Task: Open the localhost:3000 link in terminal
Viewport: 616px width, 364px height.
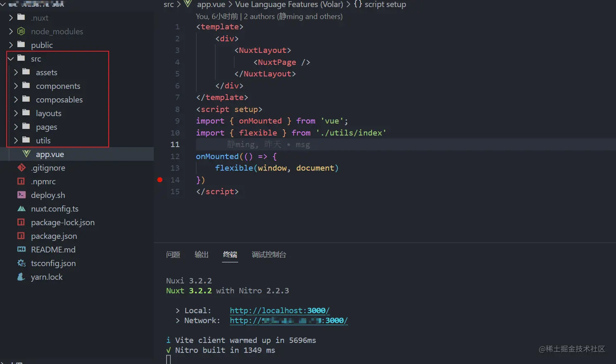Action: [x=279, y=310]
